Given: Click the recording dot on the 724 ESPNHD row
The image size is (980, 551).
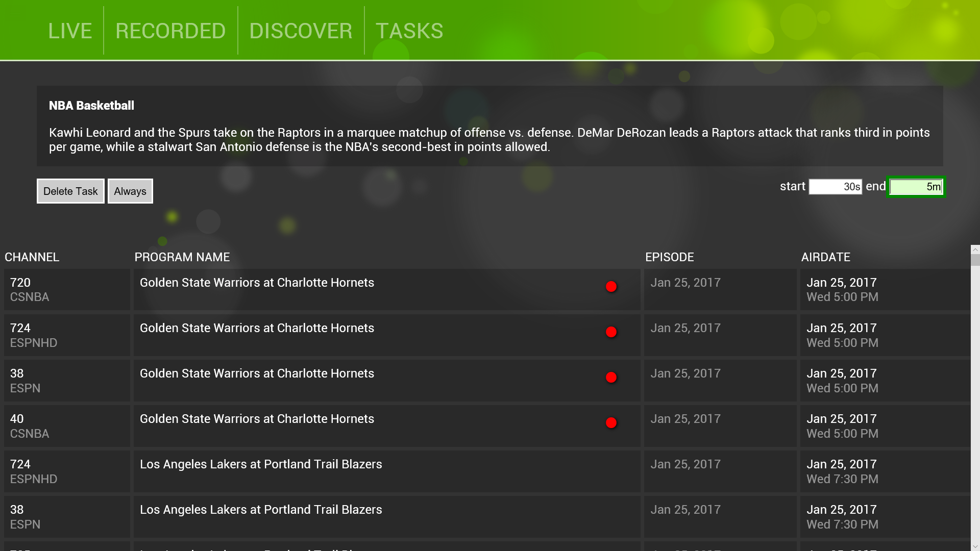Looking at the screenshot, I should coord(611,332).
